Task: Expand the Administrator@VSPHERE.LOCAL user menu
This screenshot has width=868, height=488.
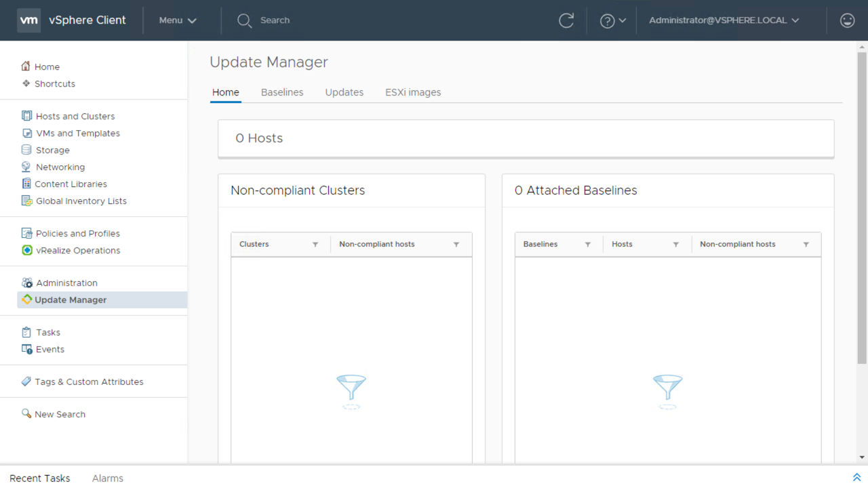Action: (x=724, y=20)
